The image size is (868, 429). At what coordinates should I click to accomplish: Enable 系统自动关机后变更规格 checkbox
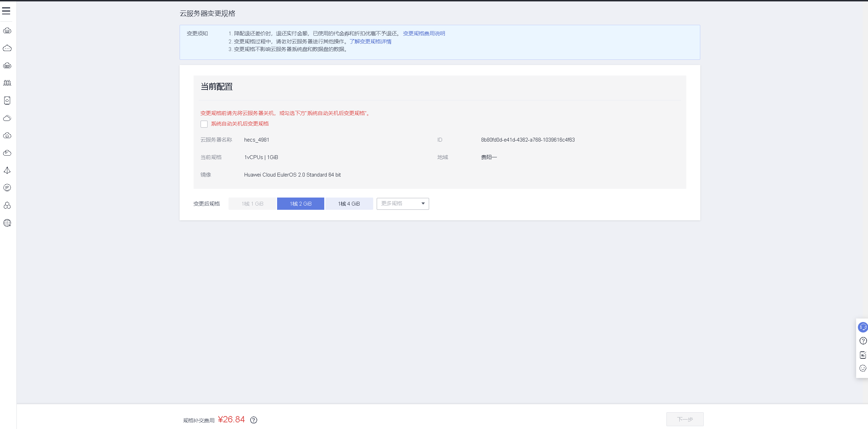coord(204,124)
